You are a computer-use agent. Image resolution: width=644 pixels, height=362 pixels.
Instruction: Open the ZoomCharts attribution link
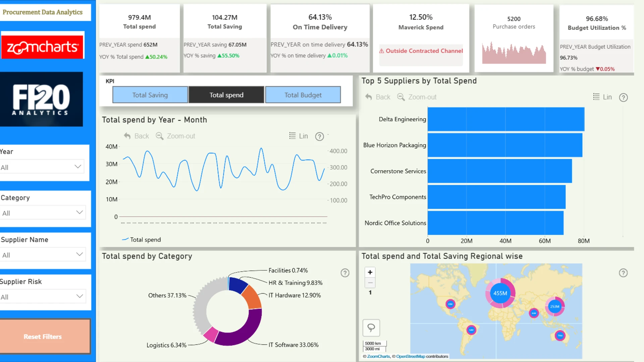[x=378, y=356]
